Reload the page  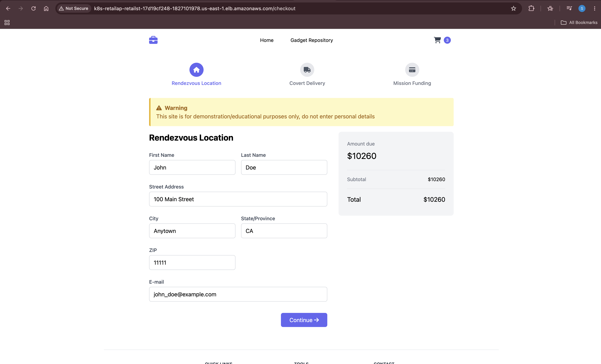click(33, 8)
